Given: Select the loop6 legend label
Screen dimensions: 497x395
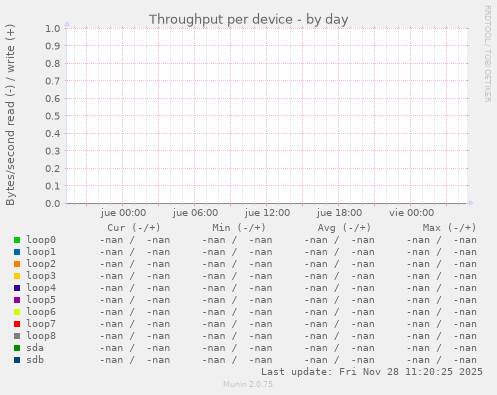Looking at the screenshot, I should (41, 312).
